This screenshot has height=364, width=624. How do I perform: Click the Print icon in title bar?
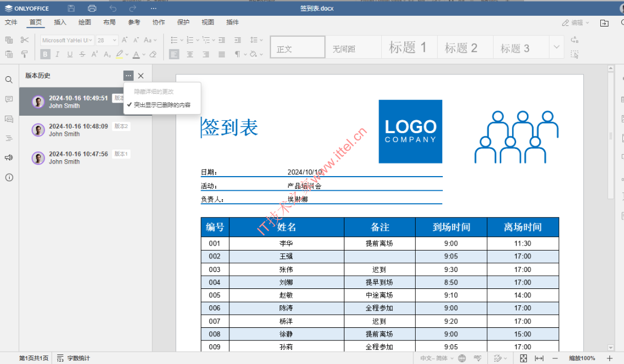point(92,8)
